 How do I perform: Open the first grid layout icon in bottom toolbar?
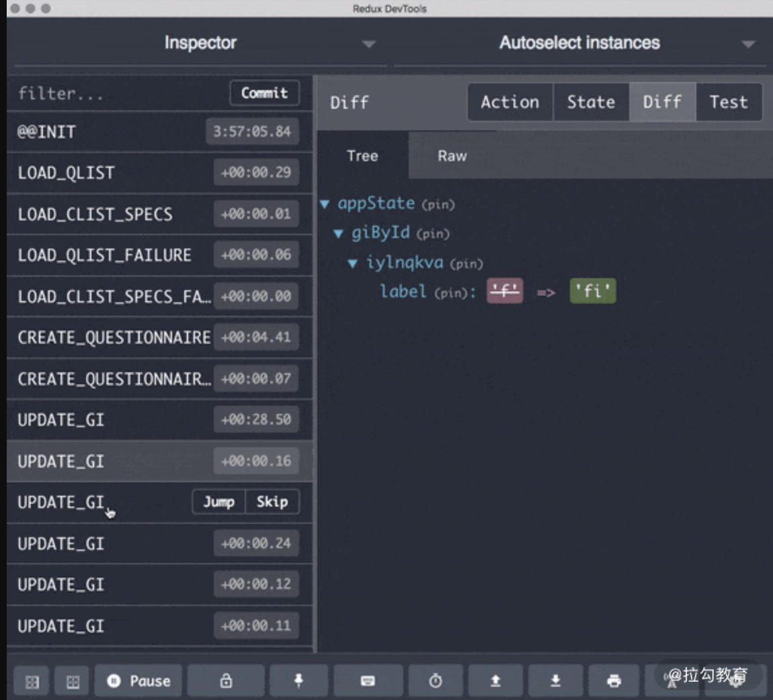point(32,681)
